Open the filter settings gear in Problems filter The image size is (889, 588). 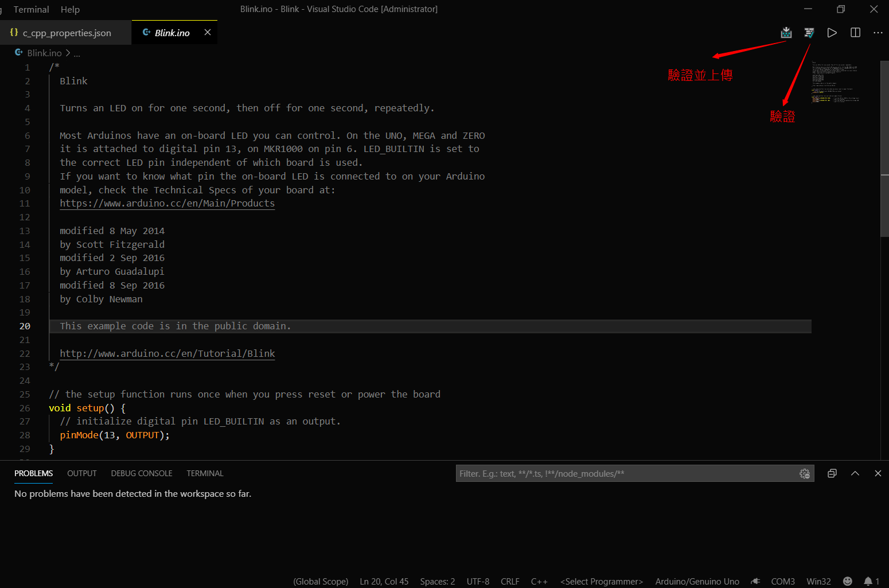click(x=805, y=473)
